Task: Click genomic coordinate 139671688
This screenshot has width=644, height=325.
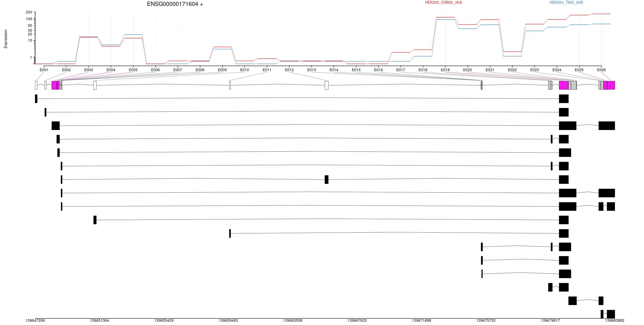Action: [x=422, y=321]
